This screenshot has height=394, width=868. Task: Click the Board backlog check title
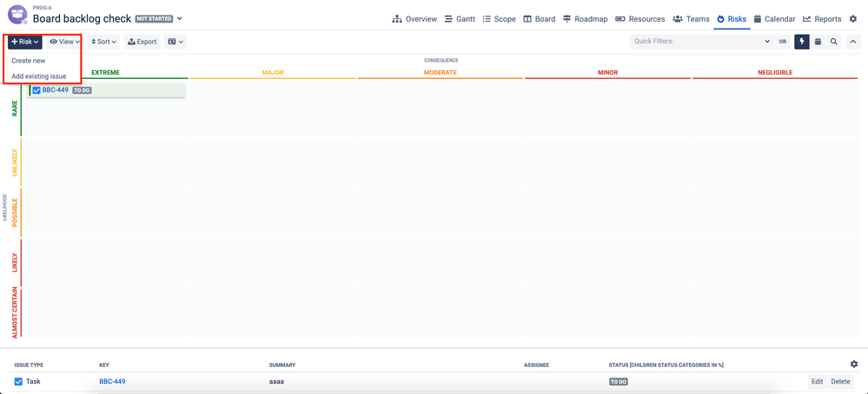click(x=82, y=19)
